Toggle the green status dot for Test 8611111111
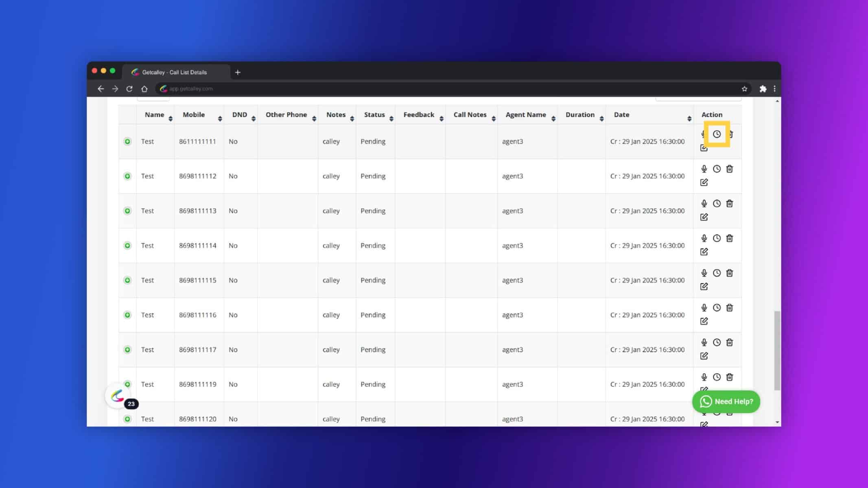Image resolution: width=868 pixels, height=488 pixels. point(127,141)
